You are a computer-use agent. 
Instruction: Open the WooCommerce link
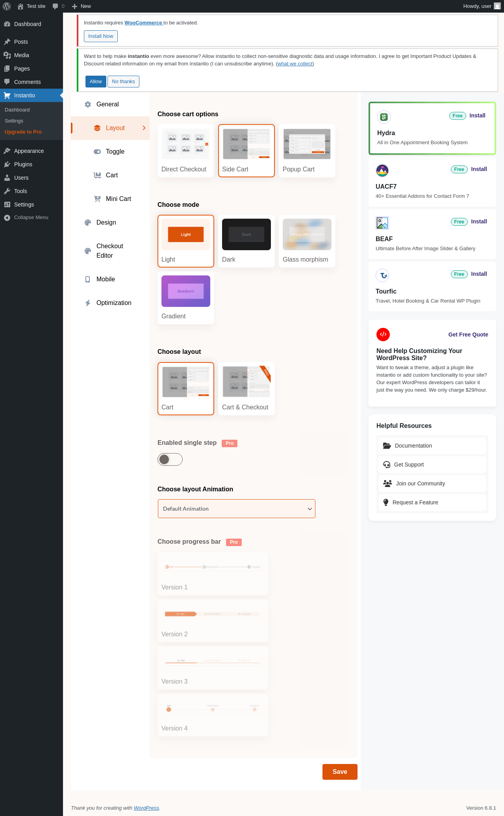tap(143, 23)
